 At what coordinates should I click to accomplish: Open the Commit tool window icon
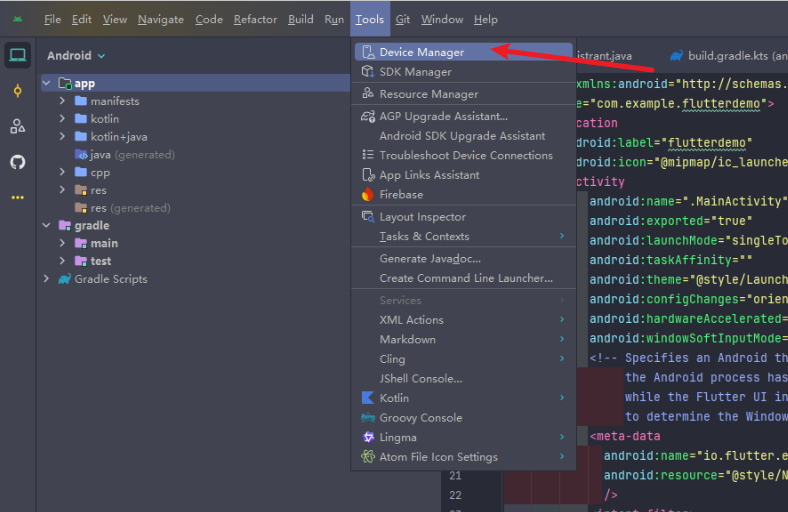pyautogui.click(x=17, y=91)
